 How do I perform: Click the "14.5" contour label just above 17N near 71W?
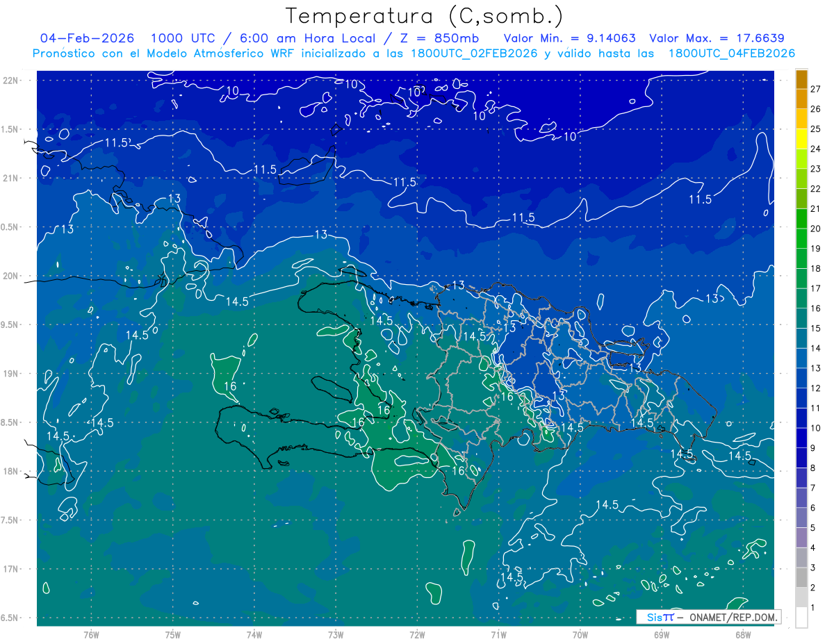pos(512,577)
